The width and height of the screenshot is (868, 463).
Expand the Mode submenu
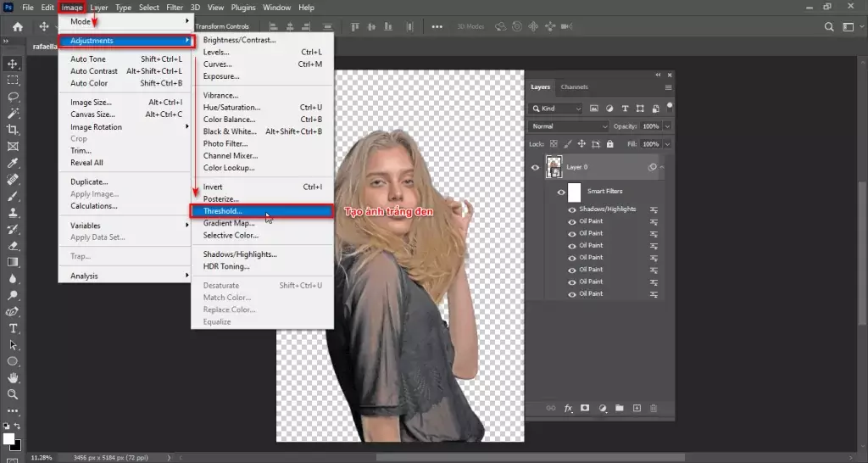[x=125, y=21]
